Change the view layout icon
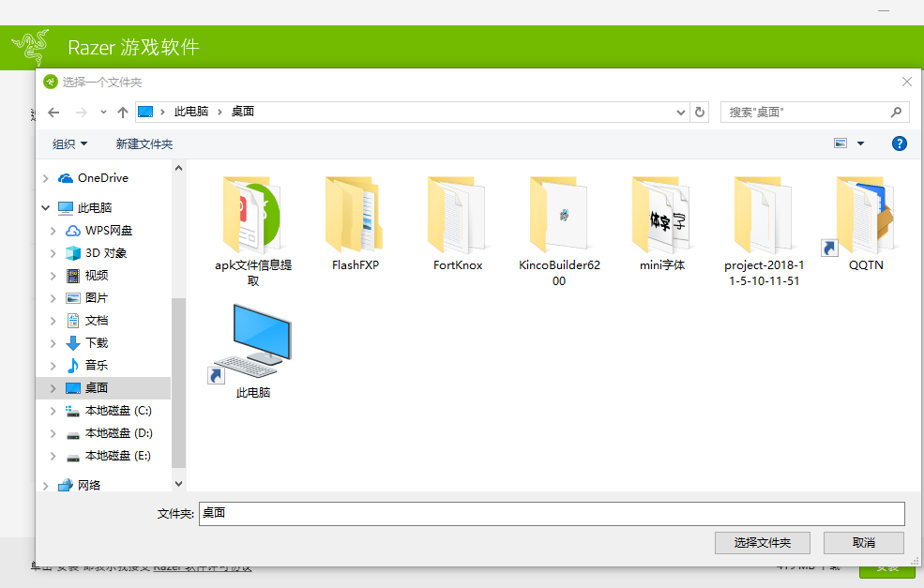Viewport: 924px width, 588px height. 841,143
